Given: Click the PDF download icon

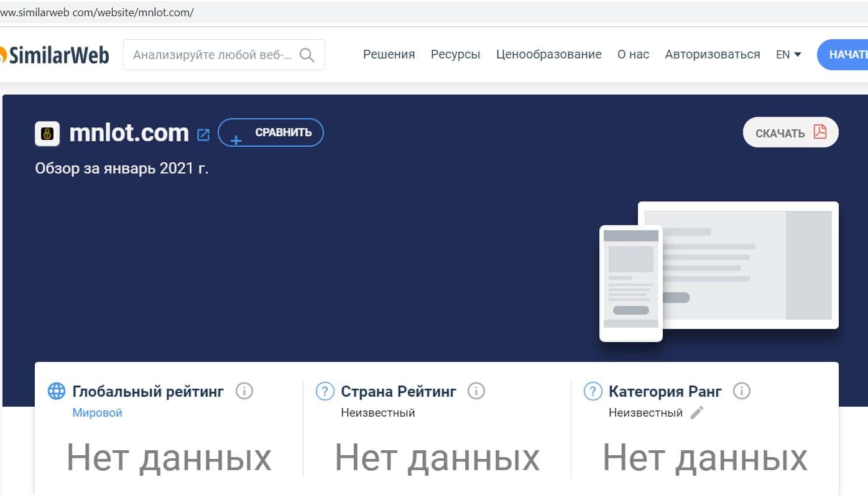Looking at the screenshot, I should pyautogui.click(x=820, y=132).
